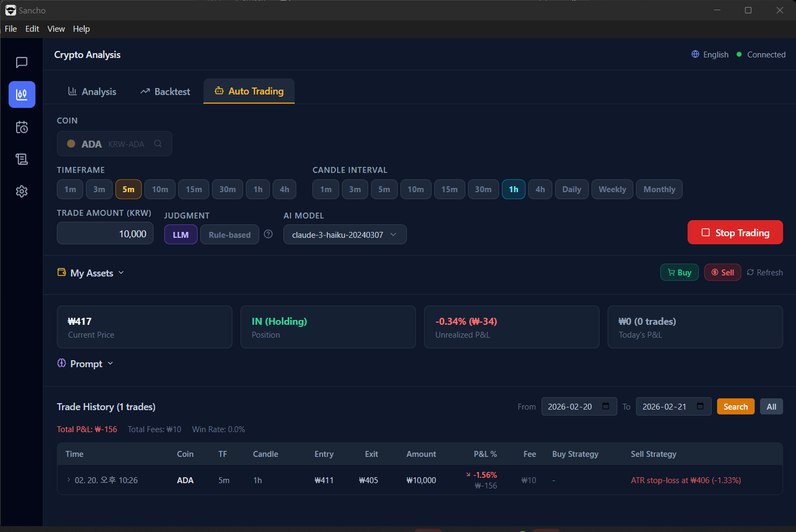Expand the Prompt section

[111, 363]
